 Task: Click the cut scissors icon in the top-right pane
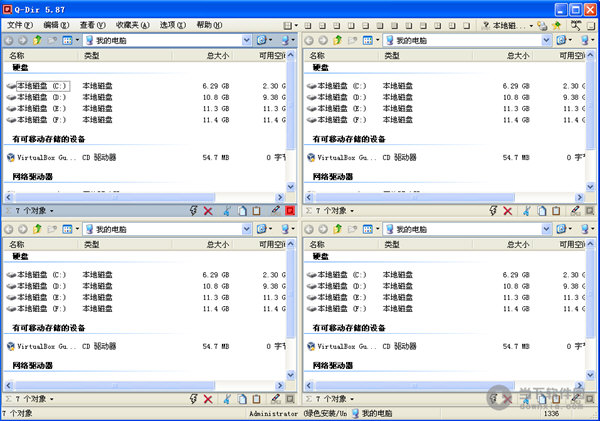point(527,211)
